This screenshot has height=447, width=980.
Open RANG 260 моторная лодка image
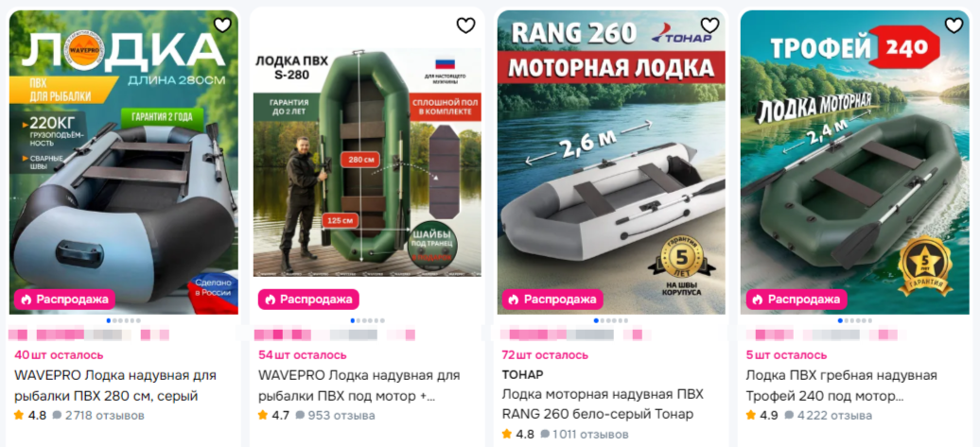(x=611, y=162)
